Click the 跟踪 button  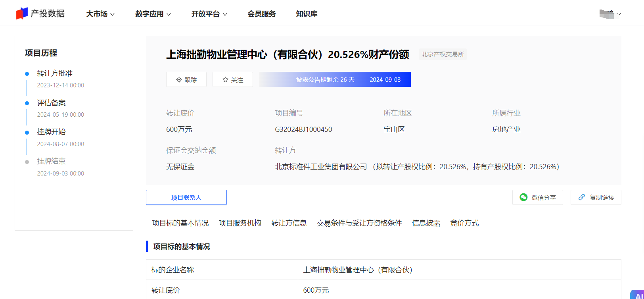186,79
